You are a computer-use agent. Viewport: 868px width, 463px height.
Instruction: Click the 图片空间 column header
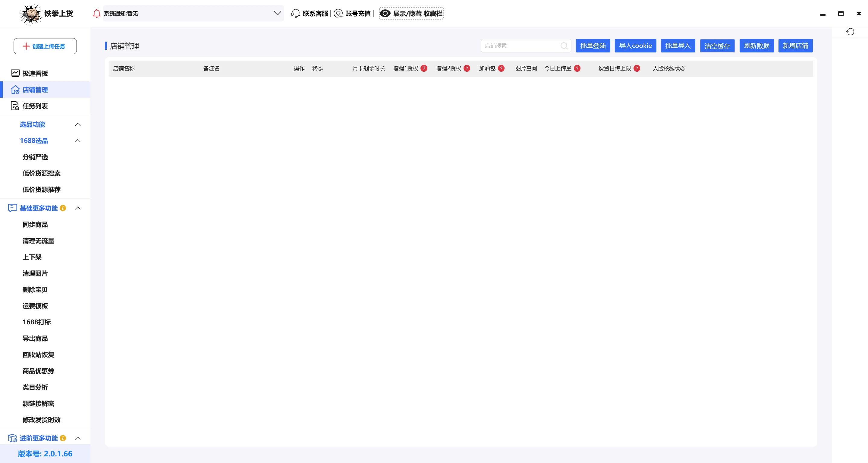point(526,68)
